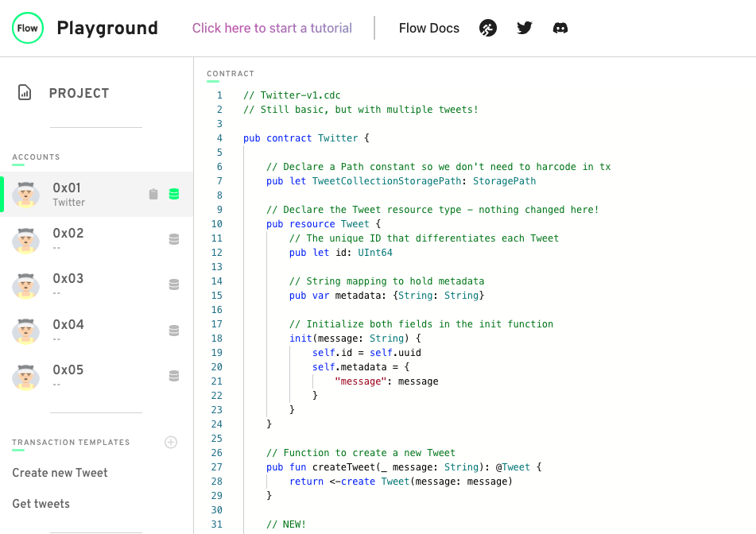Click TRANSACTION TEMPLATES header
The height and width of the screenshot is (534, 756).
[x=71, y=443]
